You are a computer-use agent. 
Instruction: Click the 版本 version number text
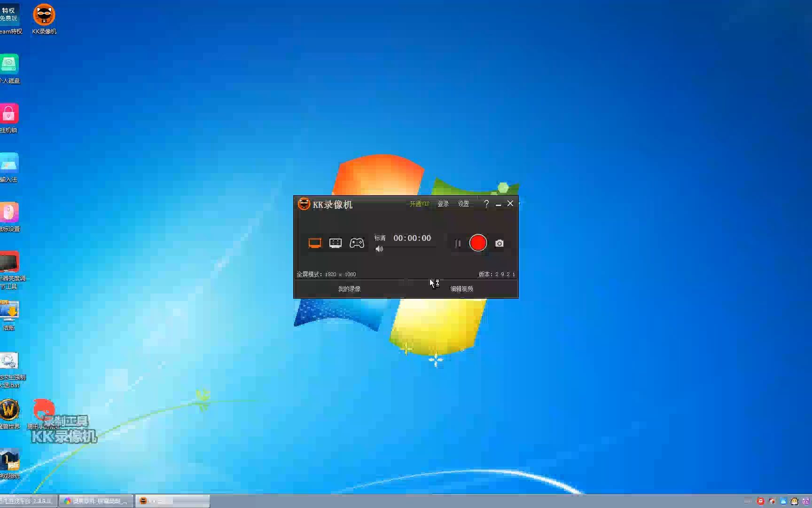497,274
